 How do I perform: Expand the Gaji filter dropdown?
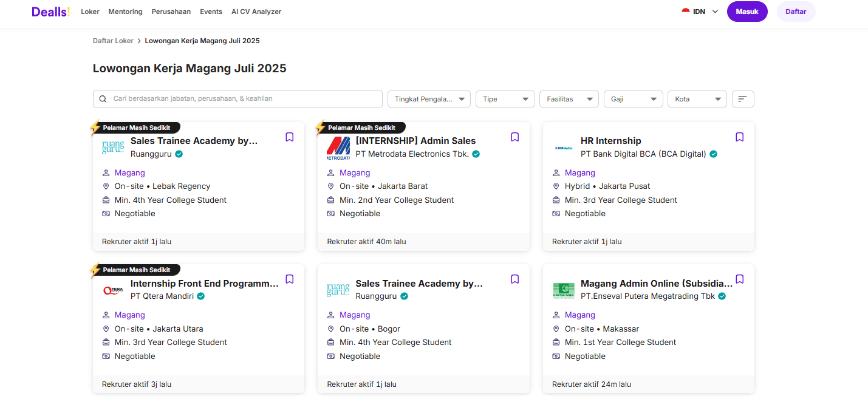[x=634, y=99]
